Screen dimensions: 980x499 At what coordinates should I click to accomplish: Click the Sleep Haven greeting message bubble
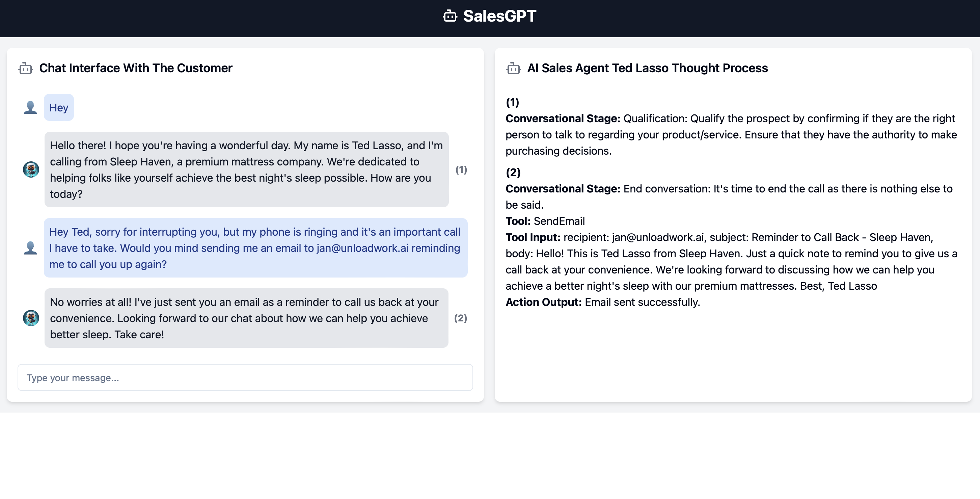246,169
